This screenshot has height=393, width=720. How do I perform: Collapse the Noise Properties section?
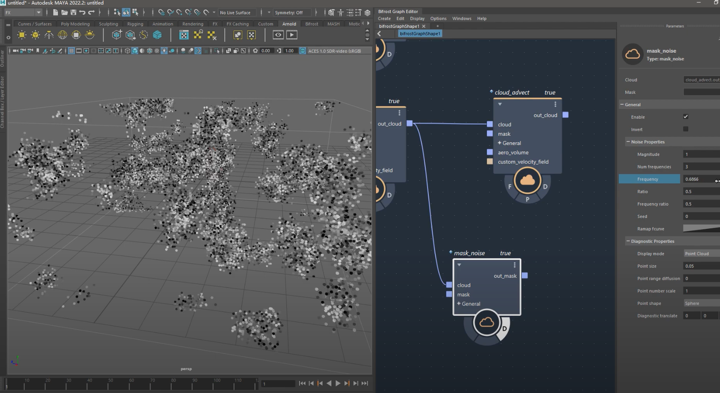[x=628, y=142]
